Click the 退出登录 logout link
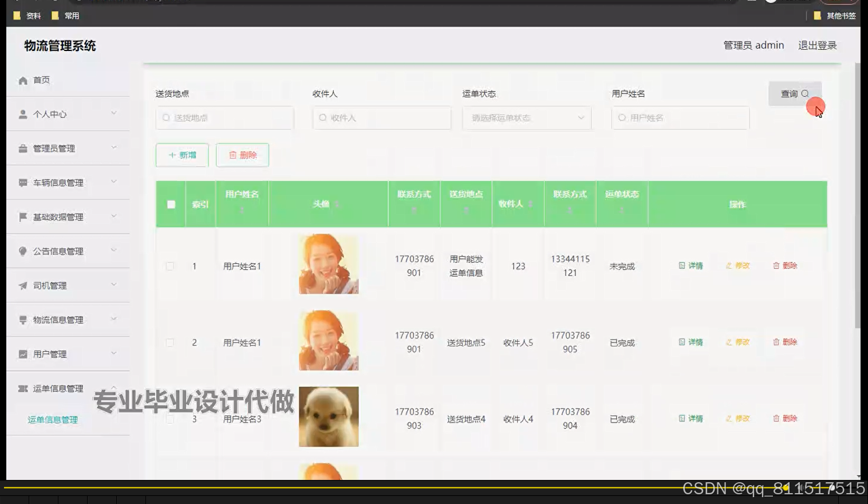This screenshot has width=868, height=504. (817, 45)
